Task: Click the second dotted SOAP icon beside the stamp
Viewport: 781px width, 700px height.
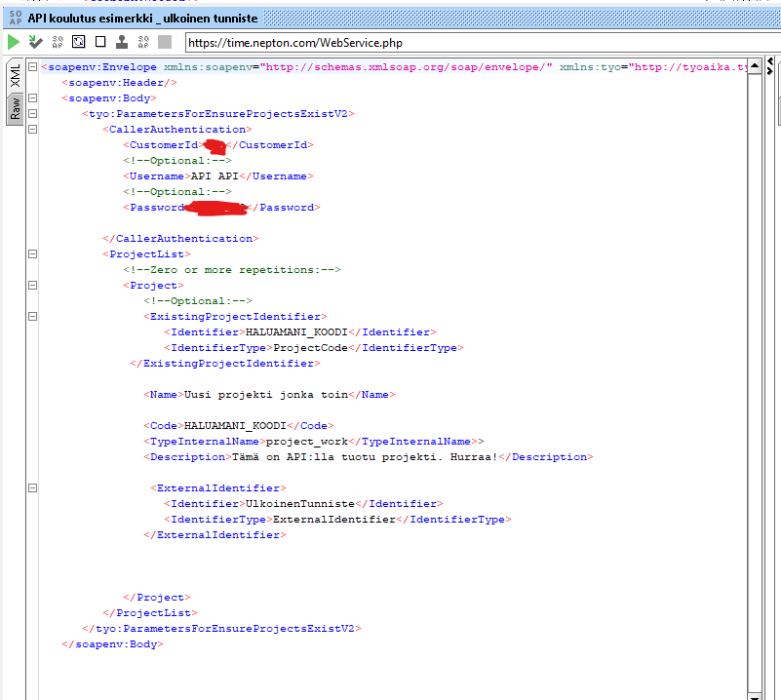Action: tap(143, 42)
